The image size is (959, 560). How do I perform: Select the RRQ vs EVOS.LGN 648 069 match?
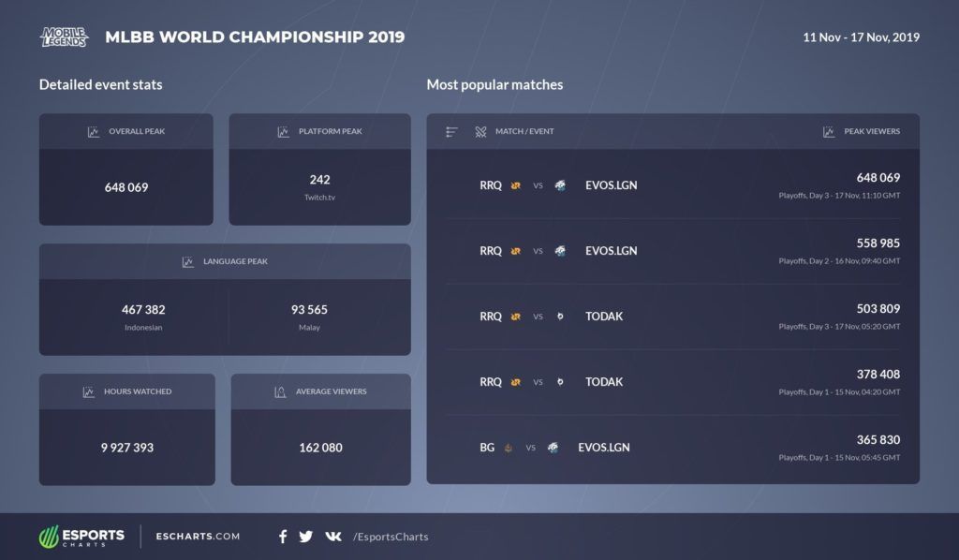pos(672,185)
